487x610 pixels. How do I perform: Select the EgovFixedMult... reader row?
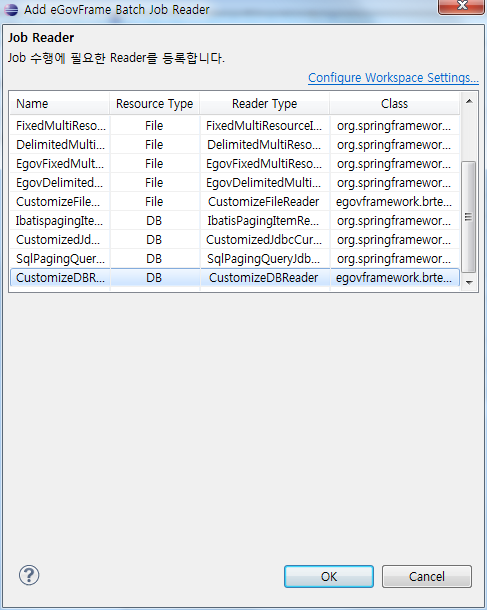click(x=235, y=164)
